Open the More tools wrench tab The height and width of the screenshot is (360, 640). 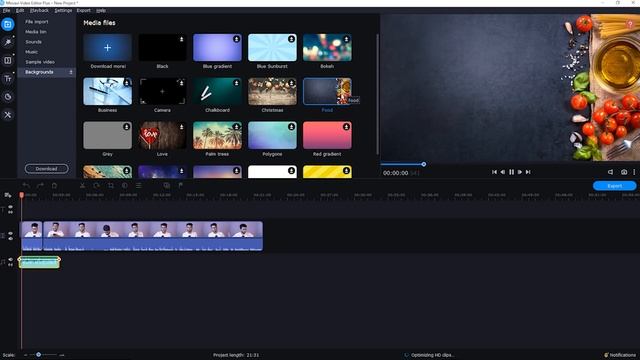(8, 115)
